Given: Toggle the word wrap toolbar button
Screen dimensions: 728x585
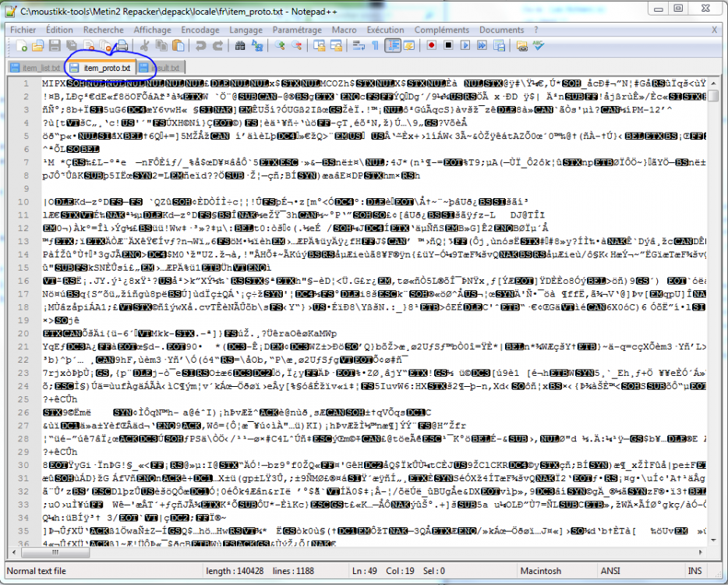Looking at the screenshot, I should (x=359, y=45).
